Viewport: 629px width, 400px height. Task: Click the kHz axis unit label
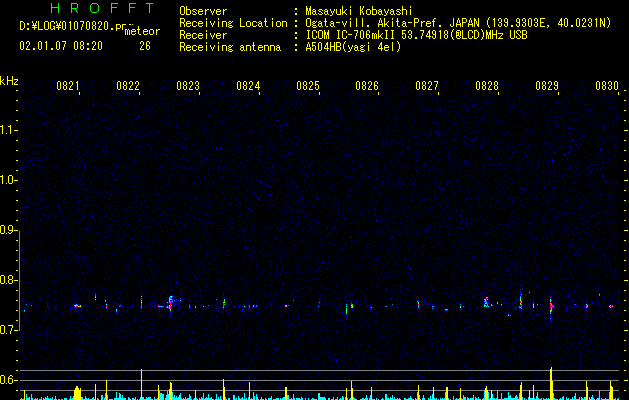point(9,81)
